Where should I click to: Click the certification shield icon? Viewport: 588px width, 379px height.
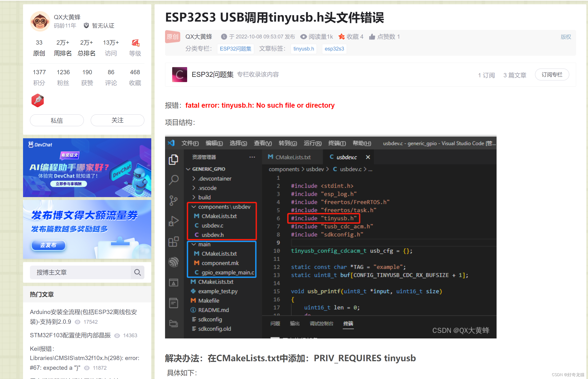[x=86, y=26]
